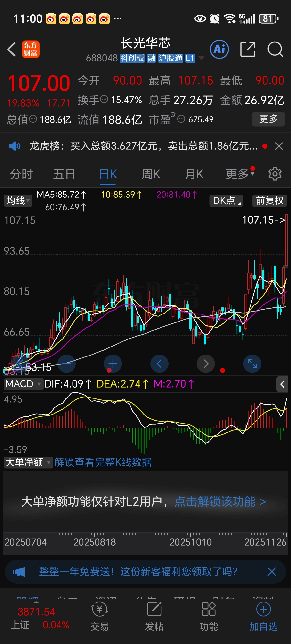Open search with magnifier icon

(x=275, y=49)
